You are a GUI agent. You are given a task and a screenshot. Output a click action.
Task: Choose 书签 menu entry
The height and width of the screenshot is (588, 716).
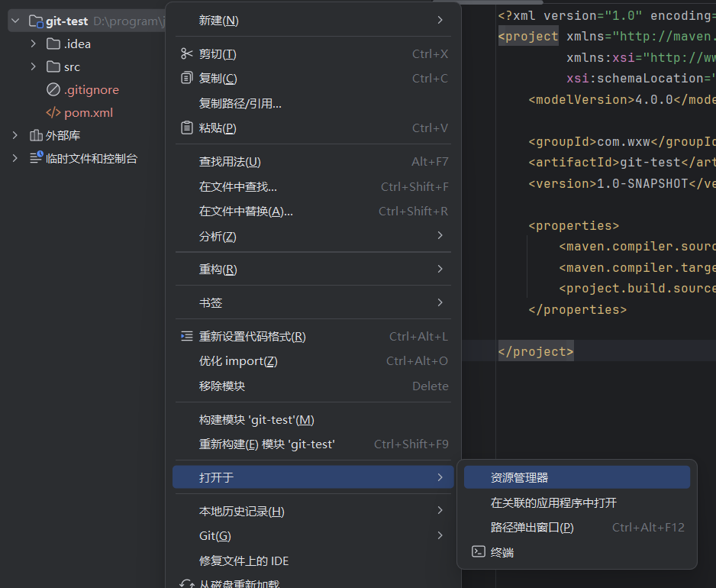313,302
